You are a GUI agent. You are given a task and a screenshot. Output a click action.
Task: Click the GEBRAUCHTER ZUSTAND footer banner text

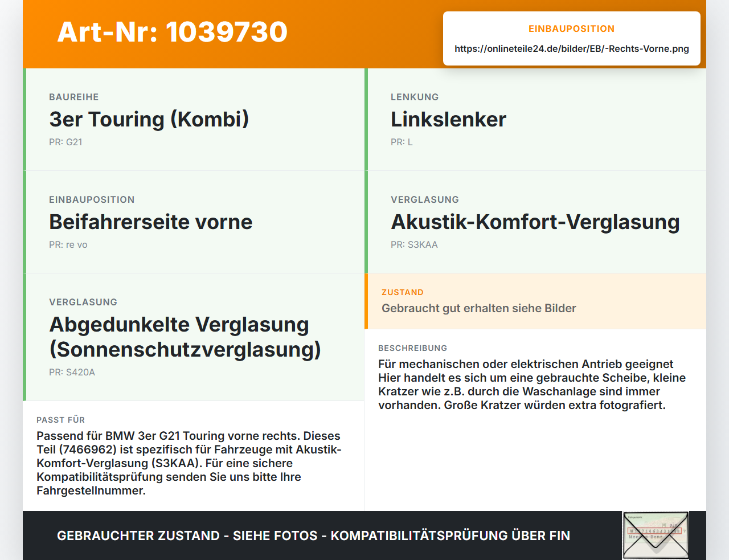coord(313,536)
